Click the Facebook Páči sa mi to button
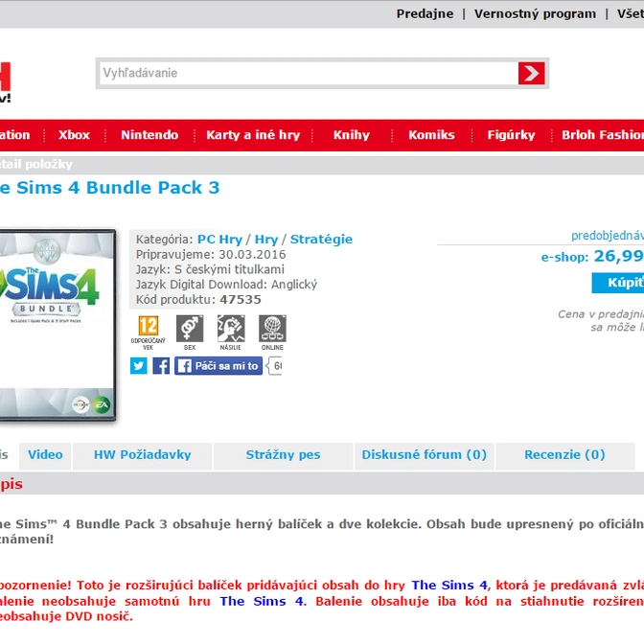The height and width of the screenshot is (644, 644). tap(218, 365)
